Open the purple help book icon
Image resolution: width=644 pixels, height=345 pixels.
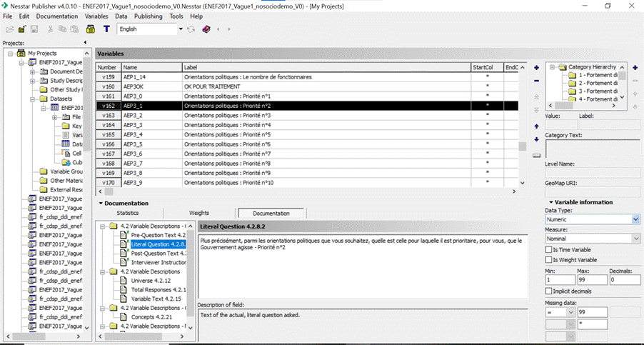click(x=206, y=29)
